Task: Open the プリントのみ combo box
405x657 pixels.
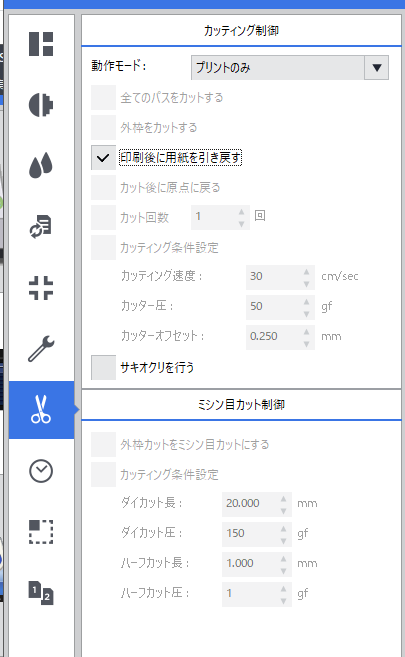Action: (x=290, y=67)
